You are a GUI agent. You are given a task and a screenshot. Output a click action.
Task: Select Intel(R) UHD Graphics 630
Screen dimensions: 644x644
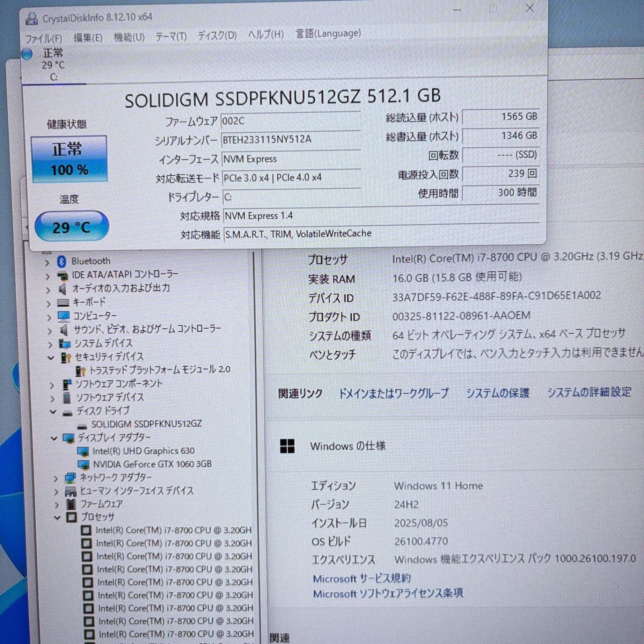[x=144, y=451]
